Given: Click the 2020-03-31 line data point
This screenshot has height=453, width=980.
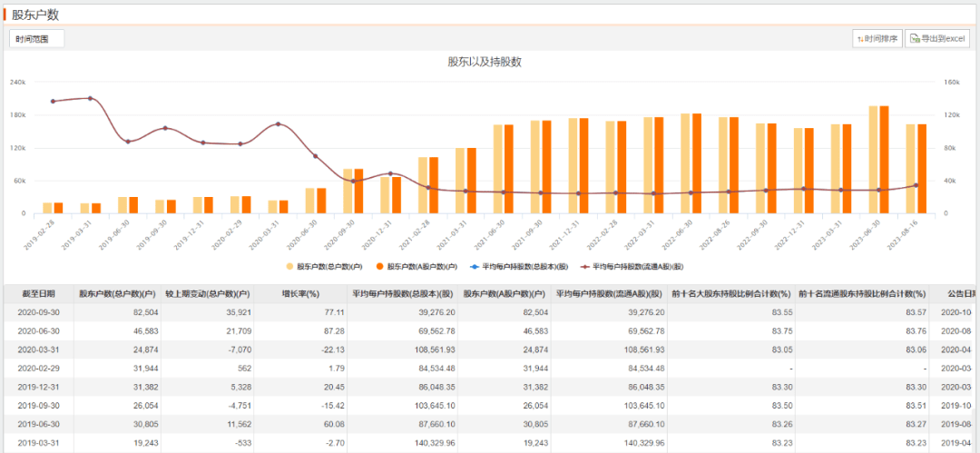Looking at the screenshot, I should (278, 124).
